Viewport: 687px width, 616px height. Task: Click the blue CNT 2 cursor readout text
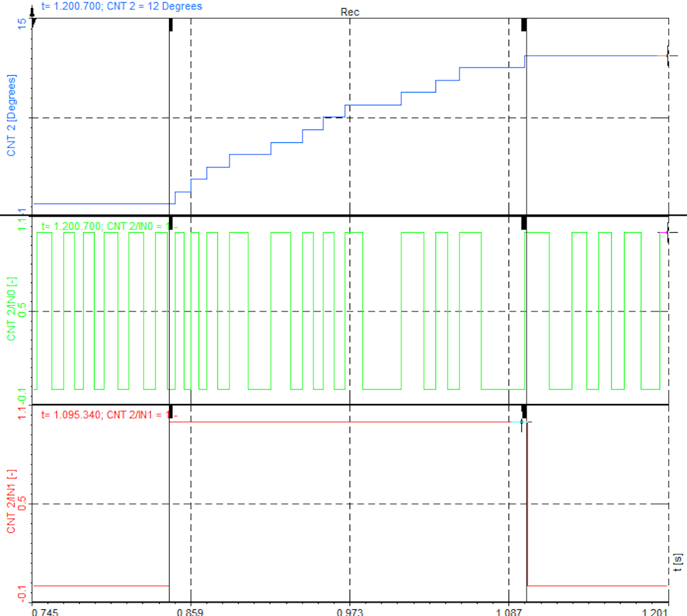tap(121, 6)
